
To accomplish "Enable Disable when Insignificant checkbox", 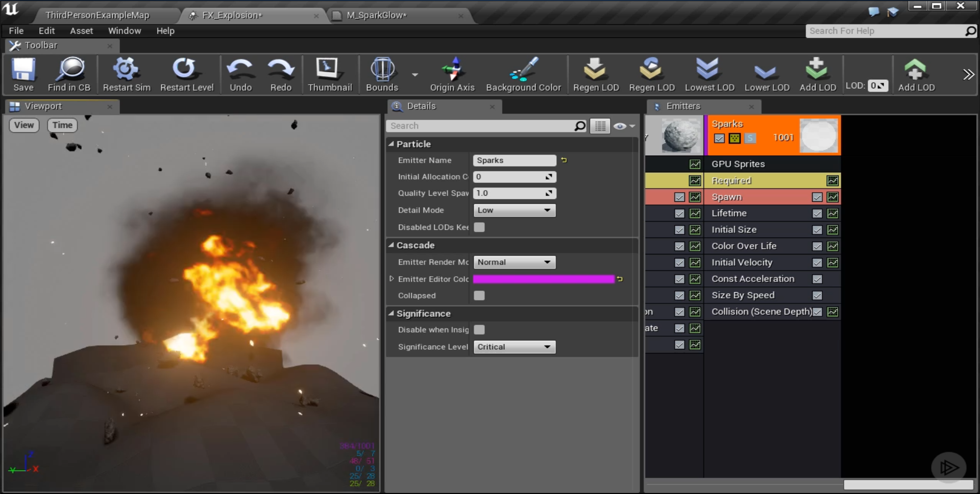I will (479, 330).
